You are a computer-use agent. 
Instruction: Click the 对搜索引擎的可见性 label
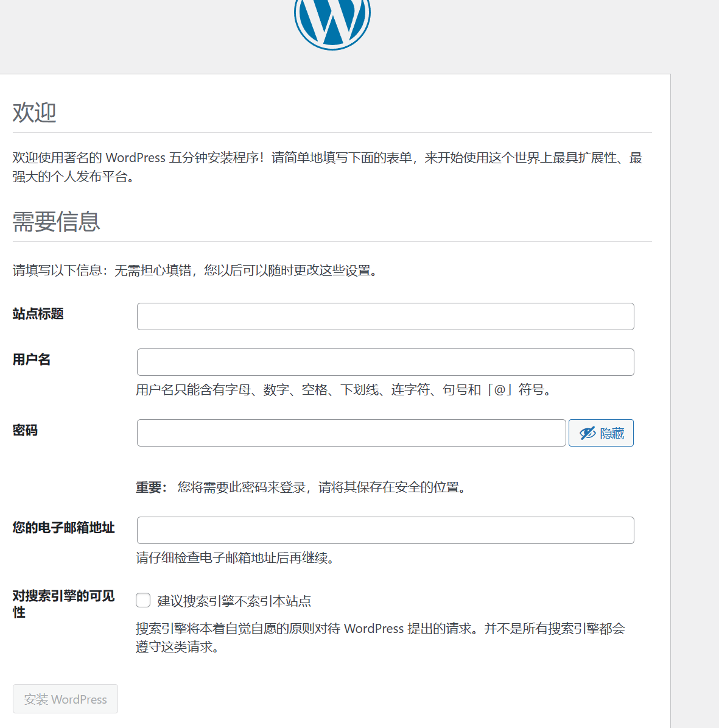63,604
